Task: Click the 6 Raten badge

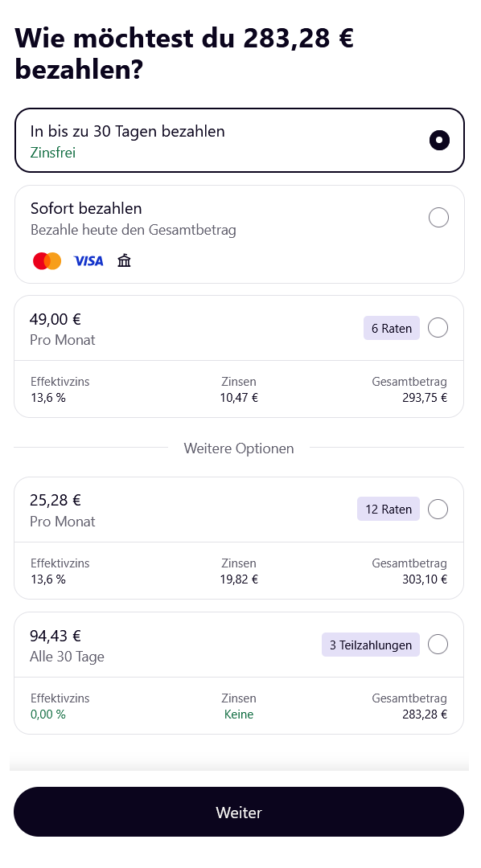Action: click(392, 328)
